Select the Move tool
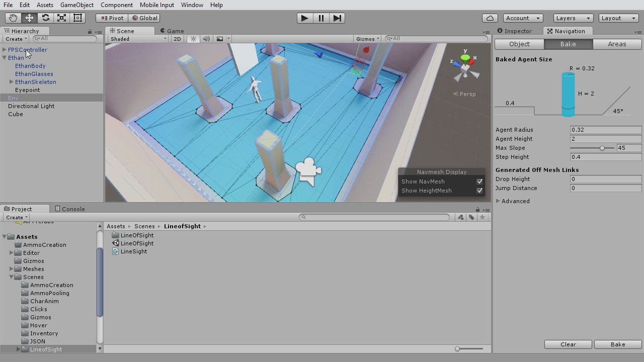Image resolution: width=644 pixels, height=362 pixels. pyautogui.click(x=29, y=18)
